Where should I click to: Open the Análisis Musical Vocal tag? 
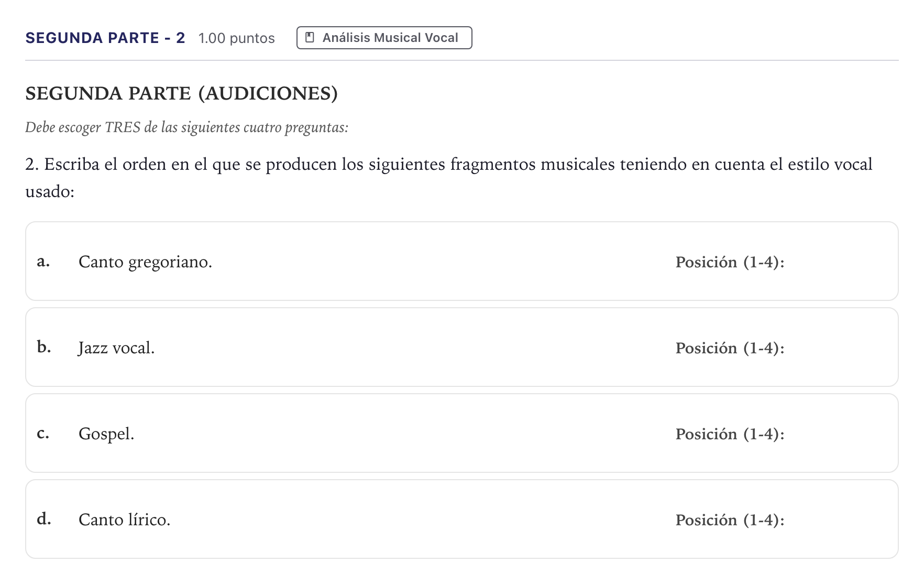(384, 38)
